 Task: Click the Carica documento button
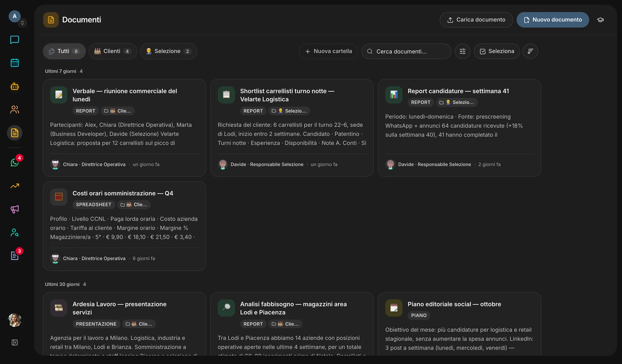[x=476, y=20]
